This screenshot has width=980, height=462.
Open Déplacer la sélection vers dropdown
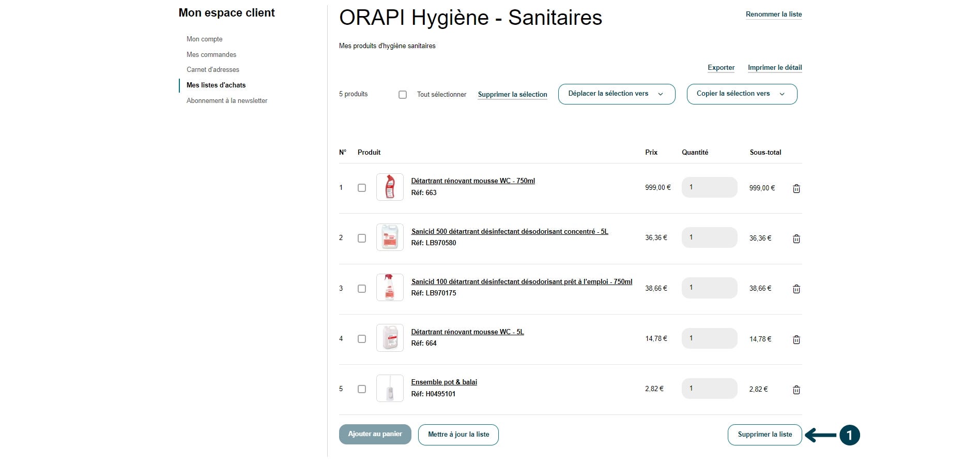pyautogui.click(x=617, y=94)
